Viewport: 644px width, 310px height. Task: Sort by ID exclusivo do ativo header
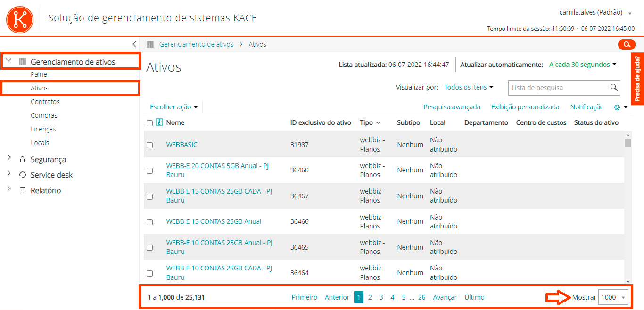(x=321, y=122)
